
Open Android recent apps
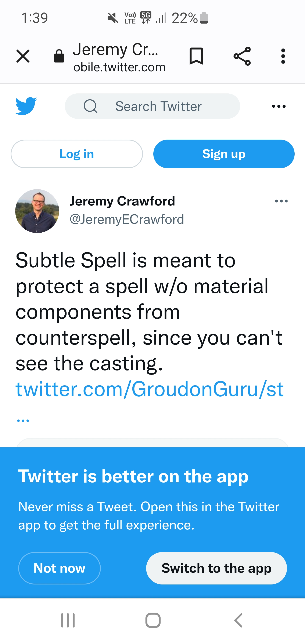[68, 620]
